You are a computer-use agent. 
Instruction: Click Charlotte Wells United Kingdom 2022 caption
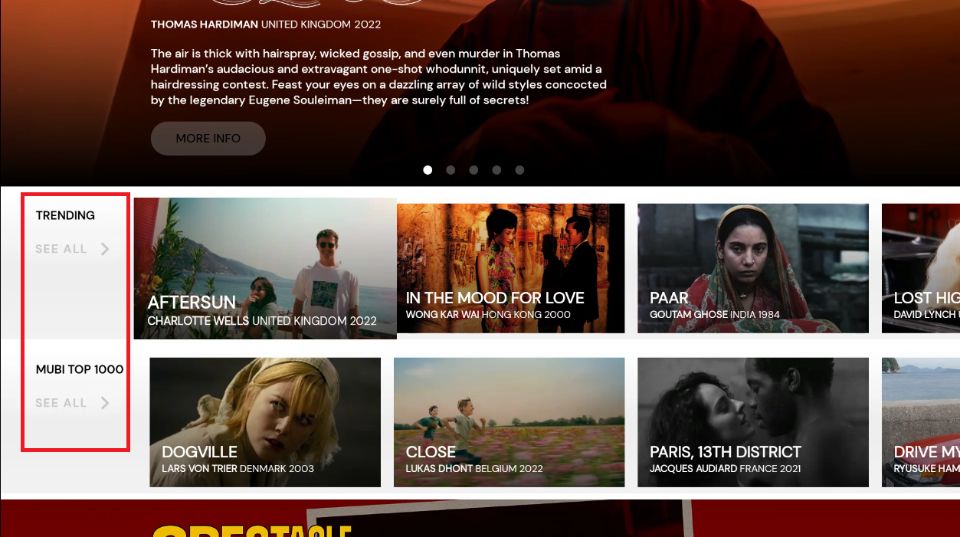[x=262, y=321]
